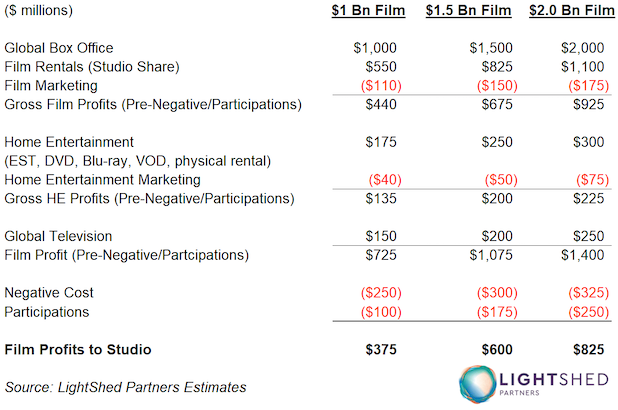The width and height of the screenshot is (618, 410).
Task: Click the "Source: LightShed Partners Estimates" text
Action: point(125,386)
